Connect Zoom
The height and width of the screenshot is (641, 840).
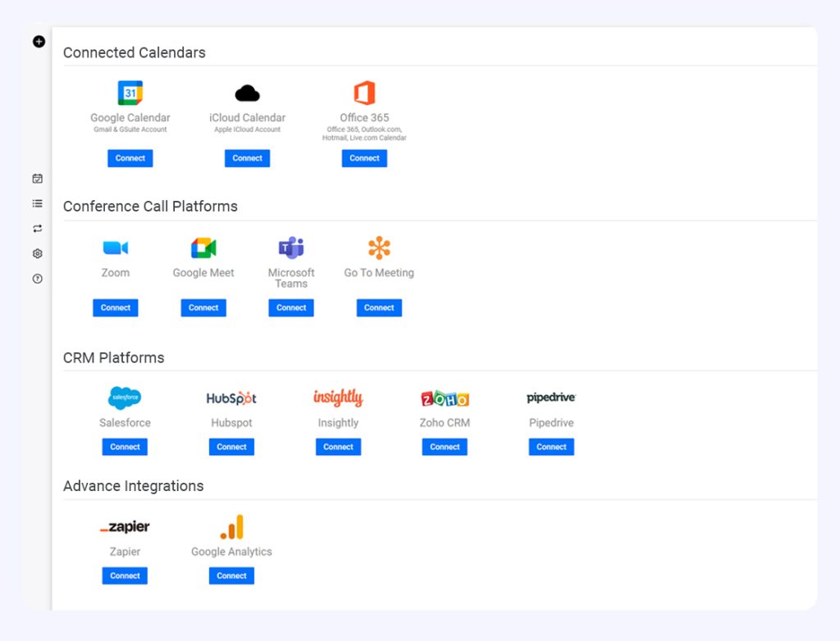pyautogui.click(x=116, y=307)
